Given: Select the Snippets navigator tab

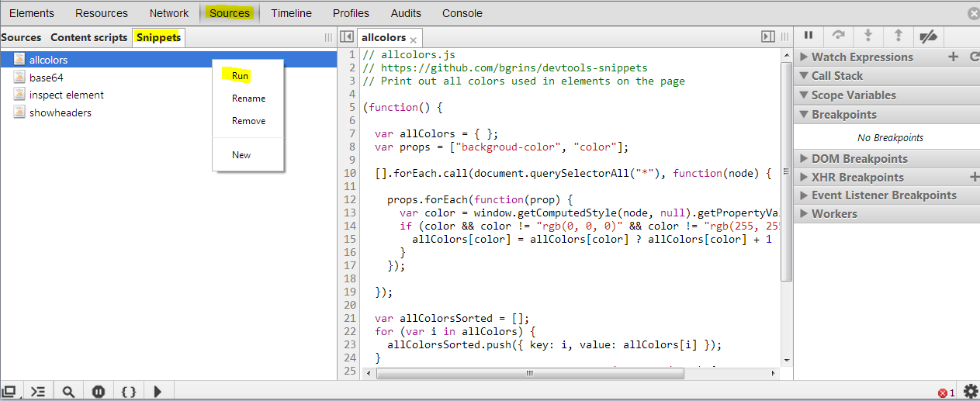Looking at the screenshot, I should (158, 37).
